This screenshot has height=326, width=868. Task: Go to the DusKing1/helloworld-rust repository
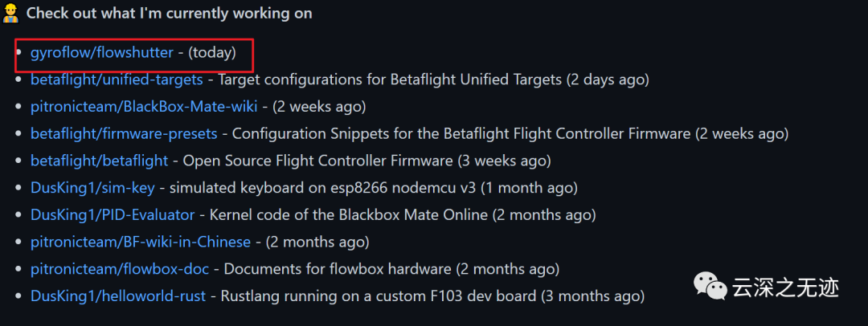(x=118, y=296)
